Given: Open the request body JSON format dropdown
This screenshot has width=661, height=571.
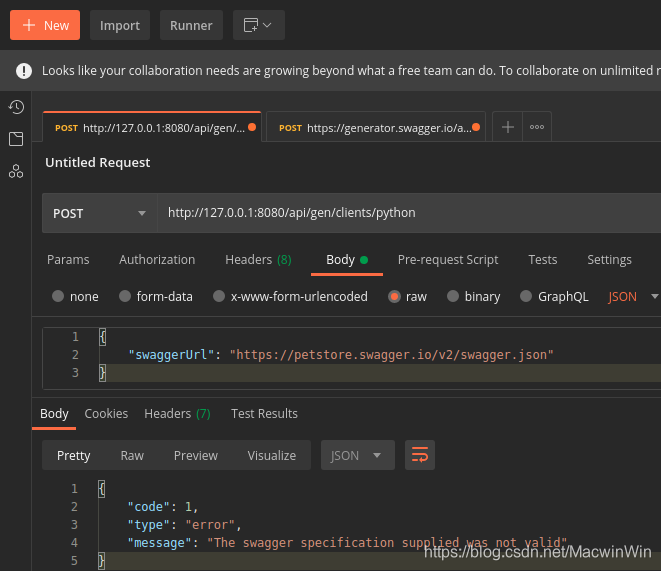Looking at the screenshot, I should [x=633, y=297].
